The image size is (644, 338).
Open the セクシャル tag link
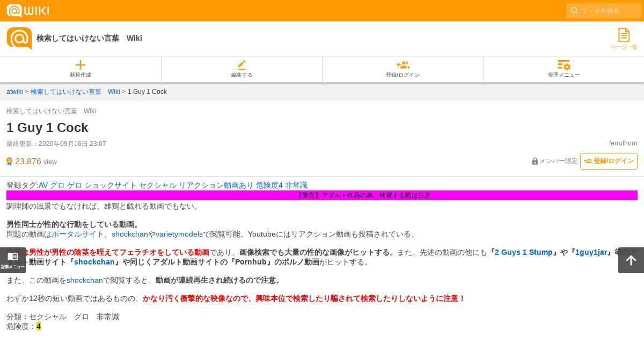click(157, 185)
